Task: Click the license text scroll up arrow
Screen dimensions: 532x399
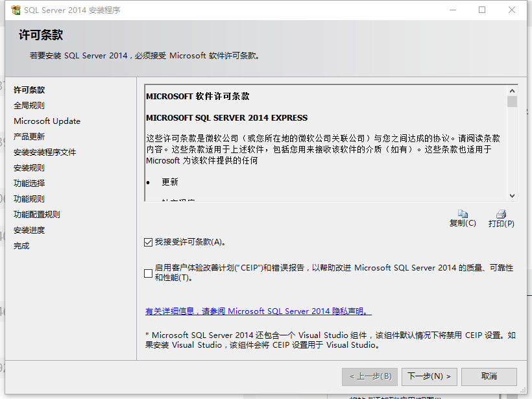Action: point(512,91)
